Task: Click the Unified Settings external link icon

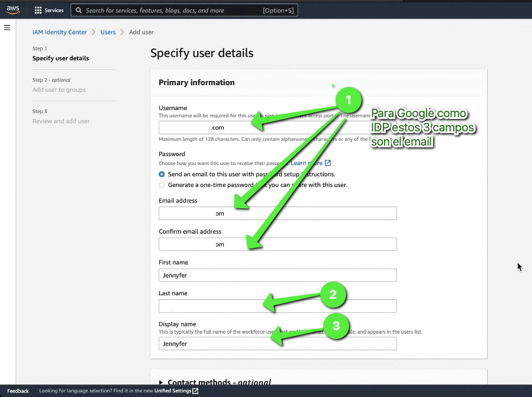Action: (x=195, y=391)
